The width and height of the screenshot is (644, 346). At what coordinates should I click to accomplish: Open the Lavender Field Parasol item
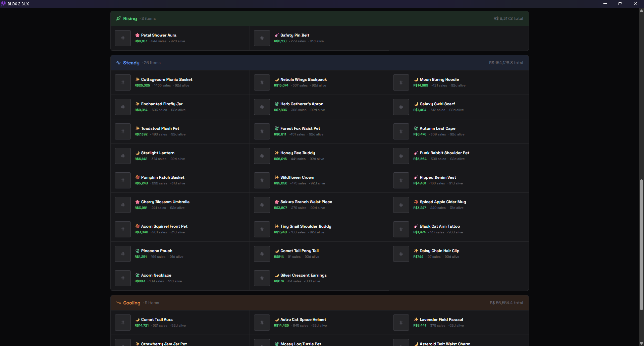pos(459,323)
